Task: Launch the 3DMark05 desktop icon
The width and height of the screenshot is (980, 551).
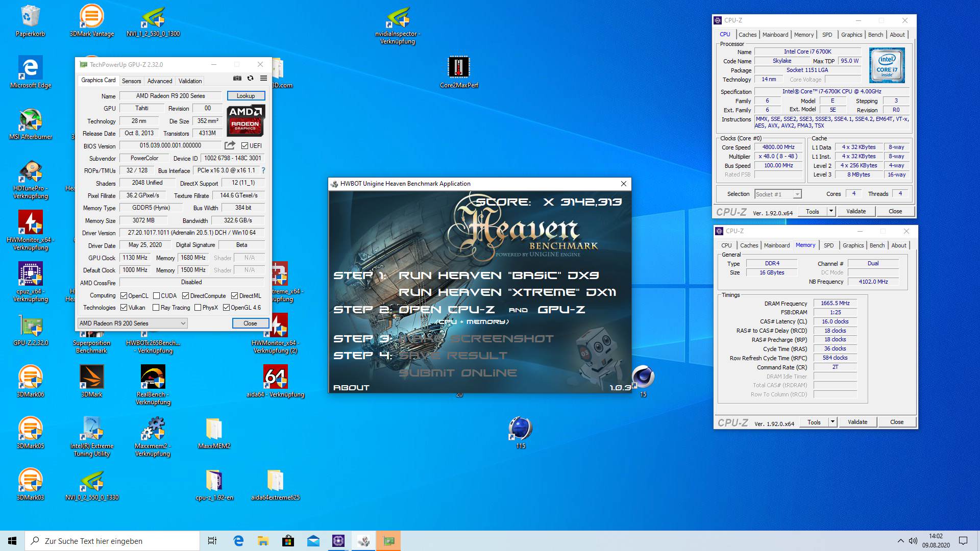Action: [x=31, y=433]
